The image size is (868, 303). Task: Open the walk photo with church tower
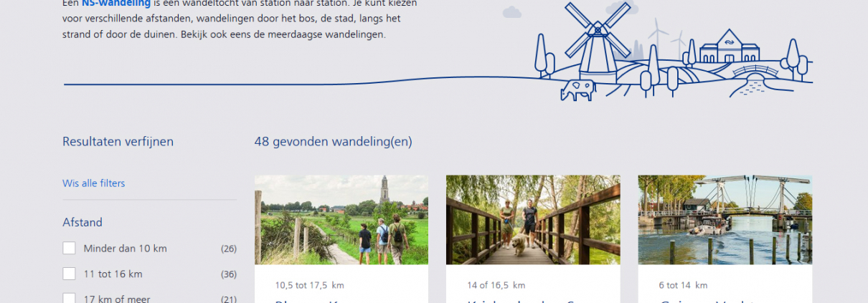pyautogui.click(x=341, y=220)
